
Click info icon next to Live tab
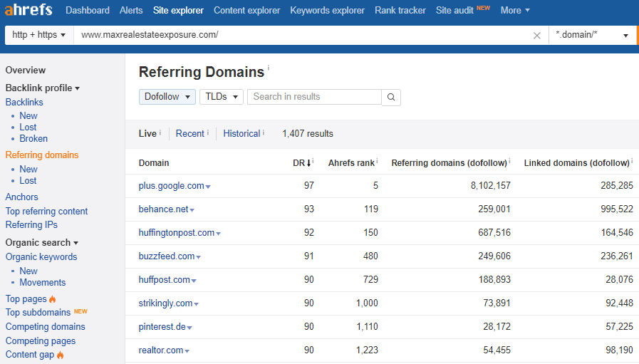coord(160,132)
